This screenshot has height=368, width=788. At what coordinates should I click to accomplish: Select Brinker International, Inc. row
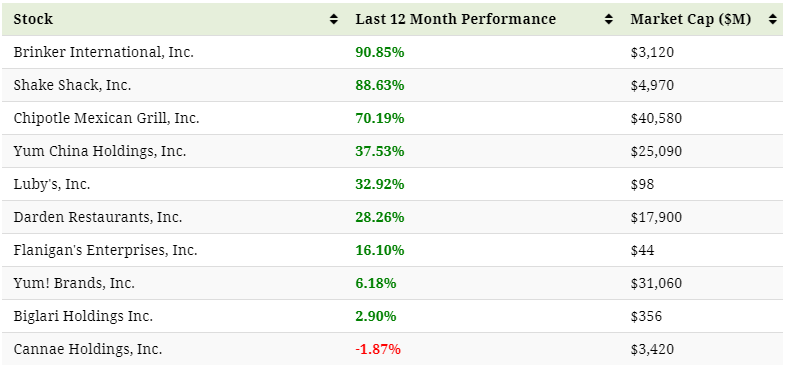(392, 52)
